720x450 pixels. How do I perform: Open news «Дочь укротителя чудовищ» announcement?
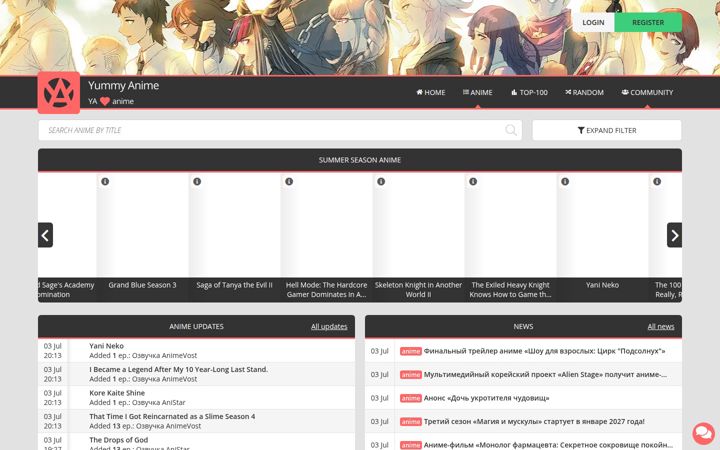(x=486, y=398)
